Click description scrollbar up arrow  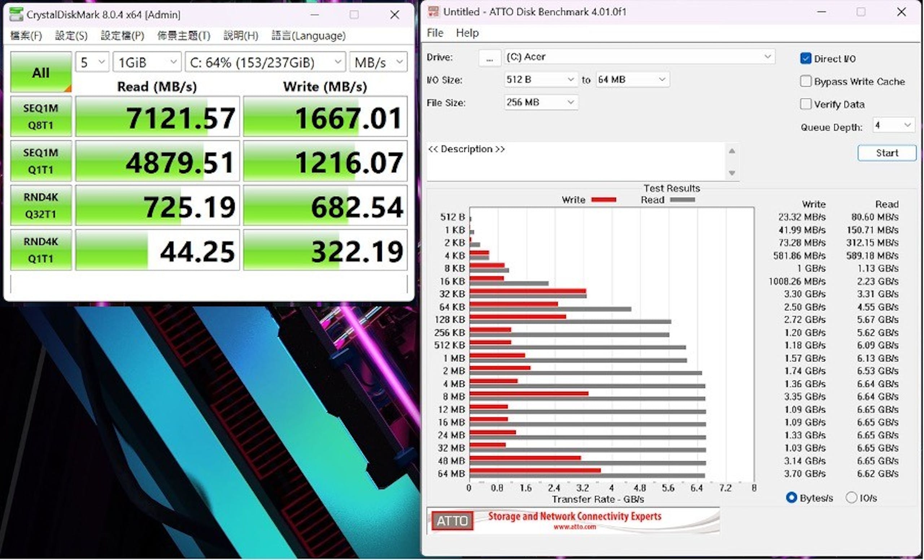pos(732,151)
